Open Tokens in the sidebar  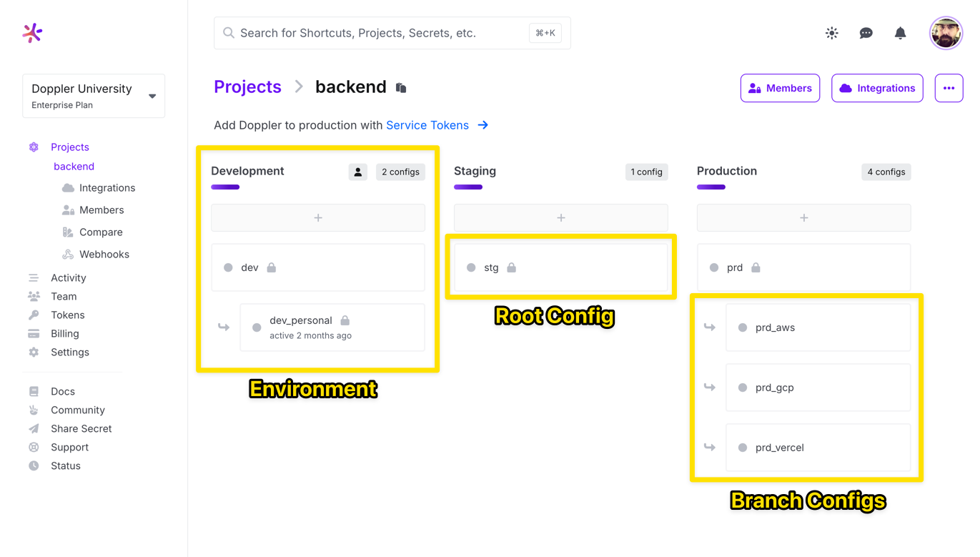point(68,315)
